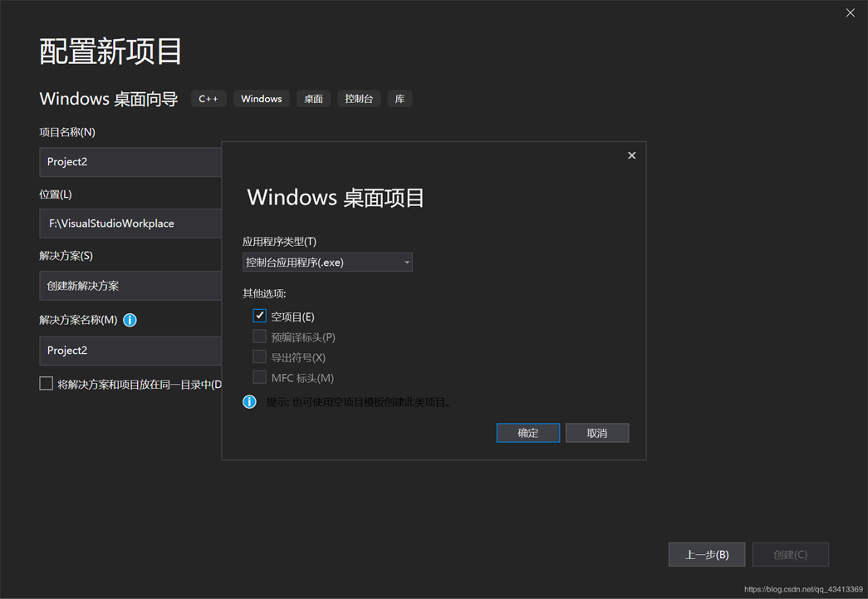
Task: Click the 创建(C) button
Action: click(791, 554)
